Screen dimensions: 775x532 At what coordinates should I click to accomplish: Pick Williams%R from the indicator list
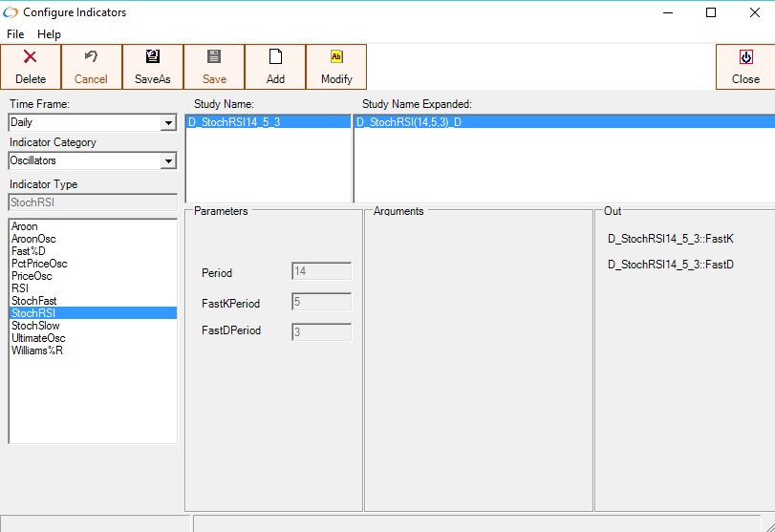point(37,351)
